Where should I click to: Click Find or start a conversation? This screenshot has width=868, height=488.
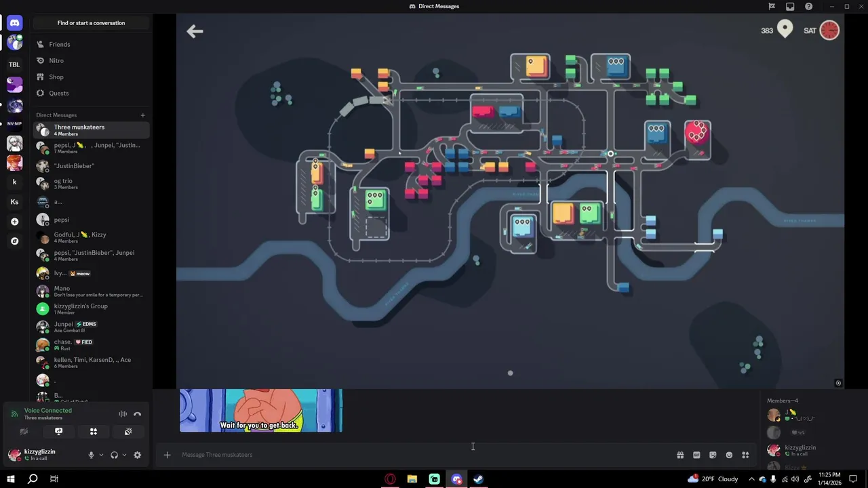tap(91, 23)
